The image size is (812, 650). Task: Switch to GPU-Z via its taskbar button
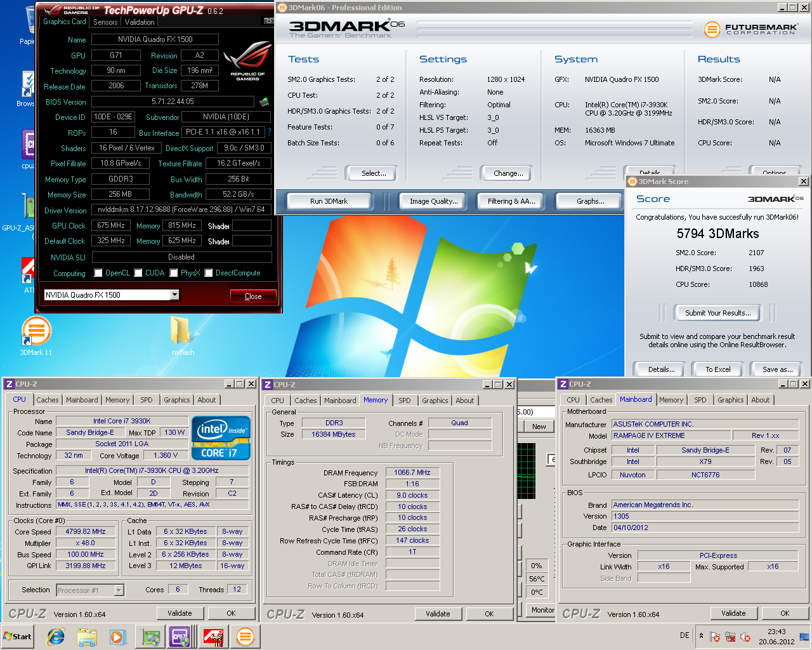point(150,637)
